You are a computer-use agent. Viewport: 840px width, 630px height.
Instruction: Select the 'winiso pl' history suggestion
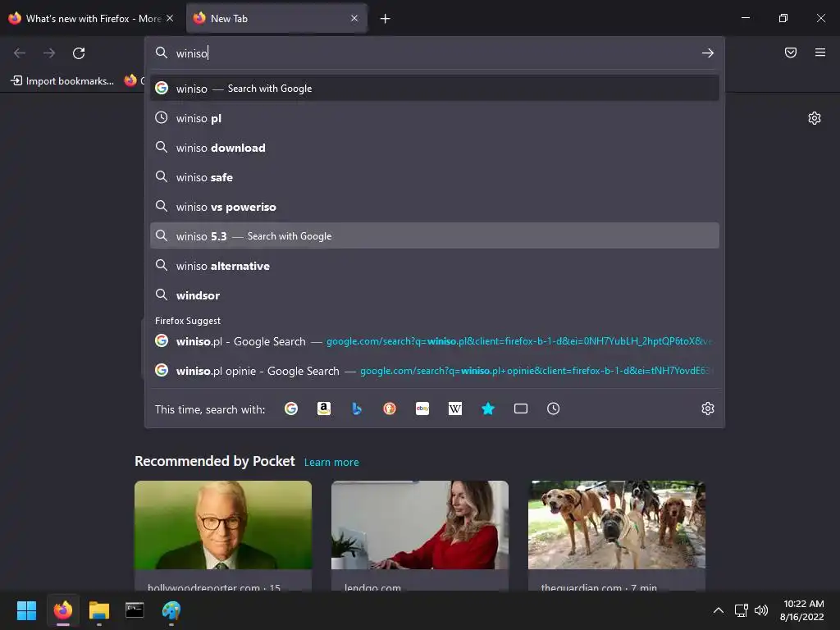click(x=435, y=118)
